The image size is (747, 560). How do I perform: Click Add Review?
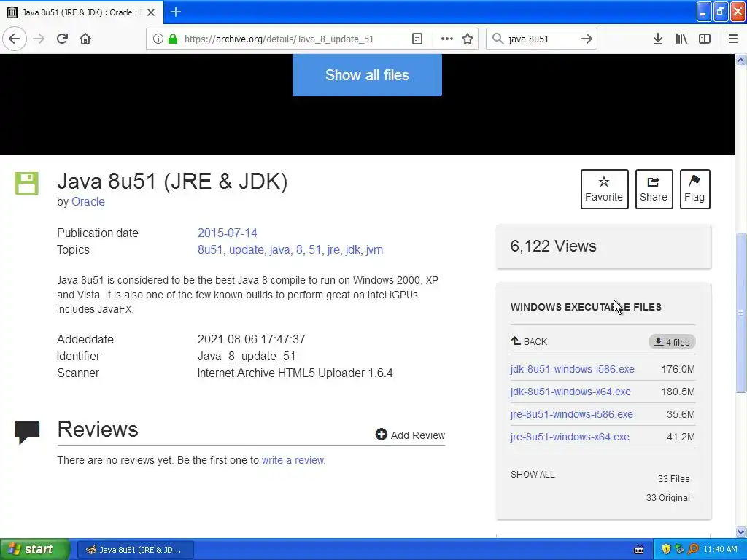coord(410,435)
